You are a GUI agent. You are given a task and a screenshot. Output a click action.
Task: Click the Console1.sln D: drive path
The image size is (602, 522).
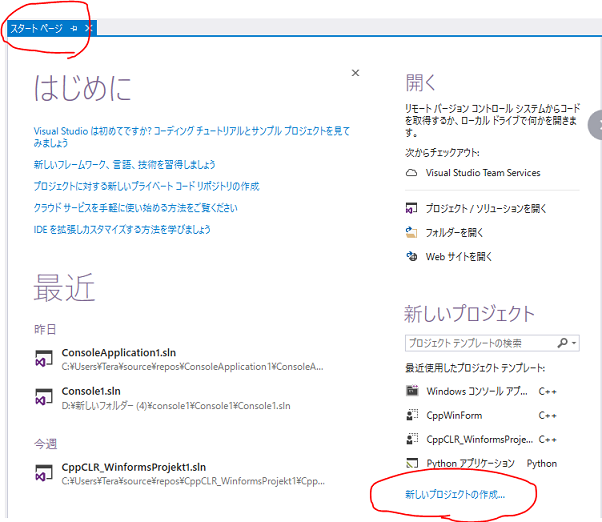click(x=176, y=406)
